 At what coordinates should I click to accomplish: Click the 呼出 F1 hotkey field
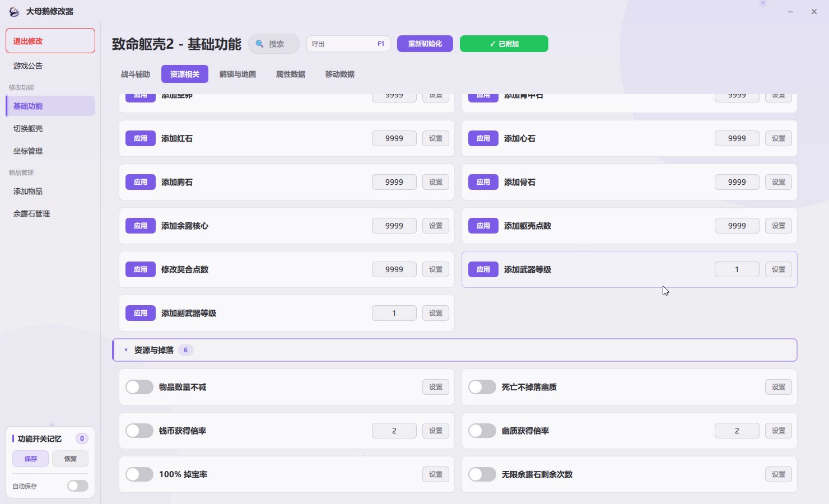[x=348, y=44]
